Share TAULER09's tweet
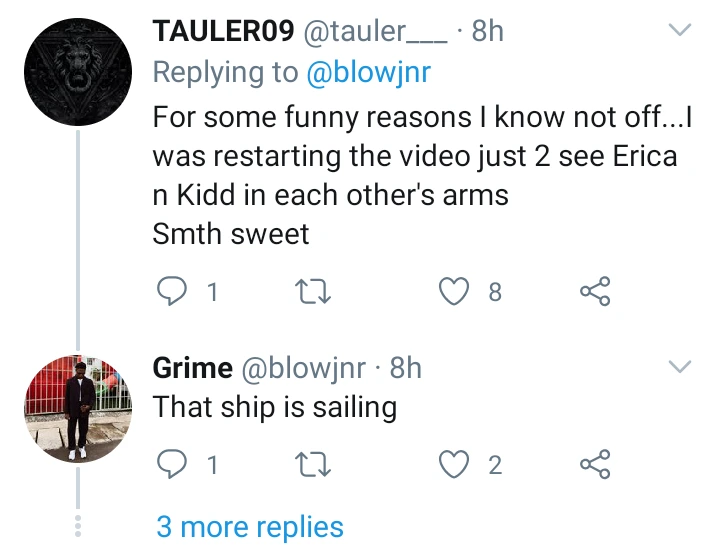 point(595,292)
